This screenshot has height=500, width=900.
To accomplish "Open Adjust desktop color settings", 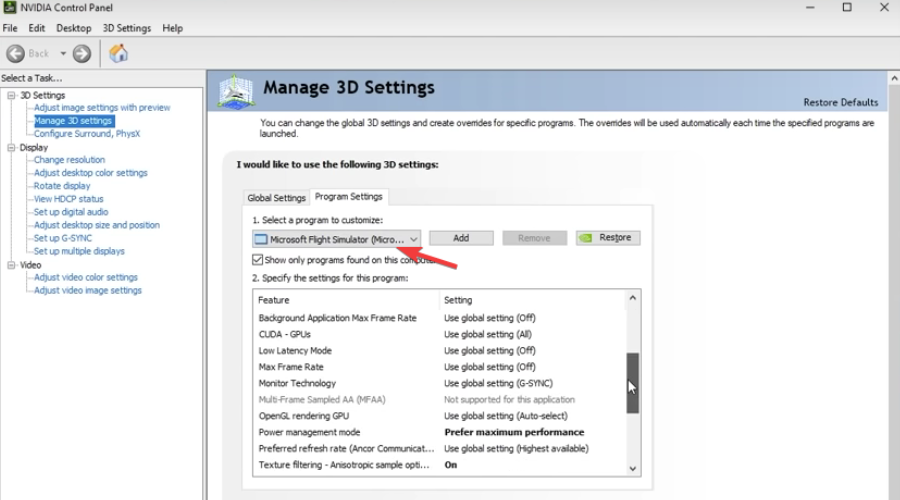I will (x=90, y=173).
